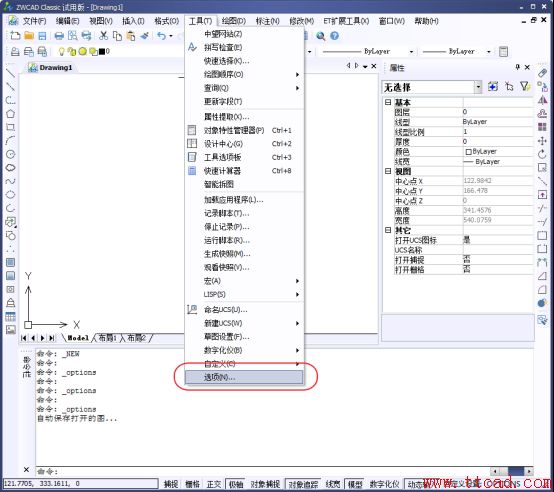Select the Rotate modify tool
The width and height of the screenshot is (554, 492).
pos(542,154)
